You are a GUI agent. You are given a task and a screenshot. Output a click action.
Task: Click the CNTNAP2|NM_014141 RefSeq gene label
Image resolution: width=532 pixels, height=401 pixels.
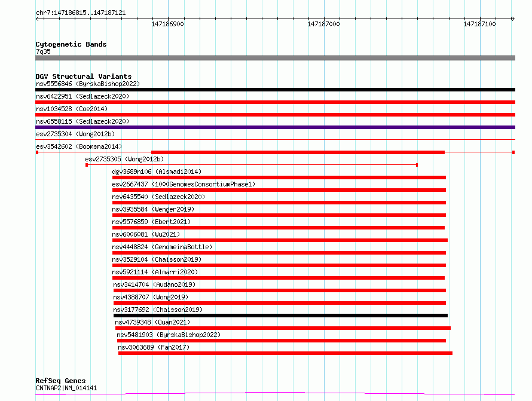(66, 388)
